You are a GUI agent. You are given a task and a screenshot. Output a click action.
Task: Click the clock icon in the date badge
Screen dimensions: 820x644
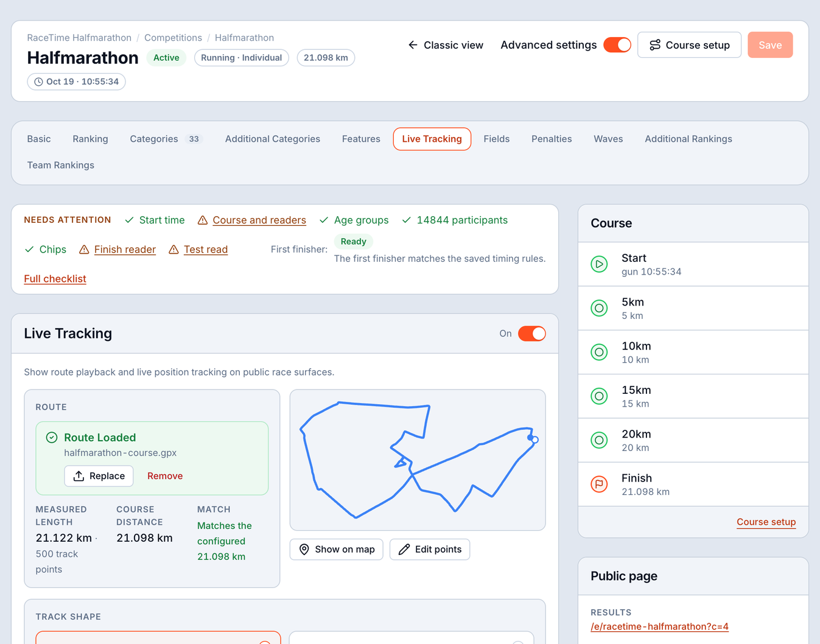(38, 82)
